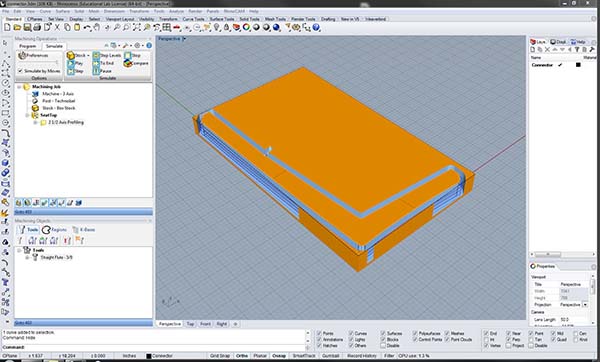Open the Tools tab in Machining Objects

28,230
